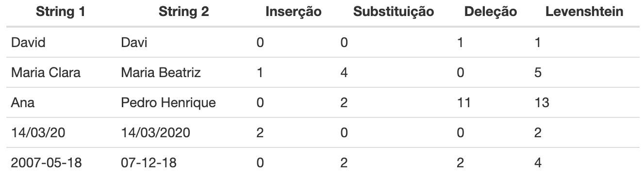The width and height of the screenshot is (644, 177).
Task: Select the Pedro Henrique cell
Action: (168, 103)
